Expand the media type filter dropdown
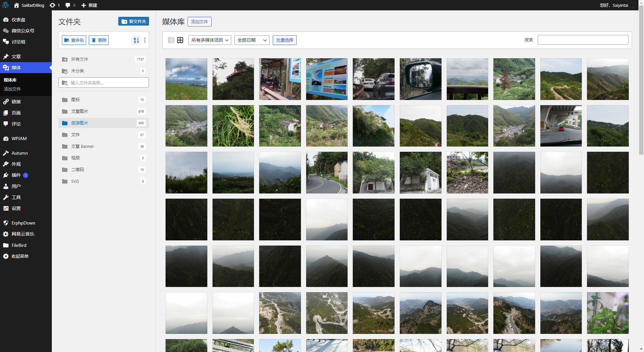 tap(210, 40)
